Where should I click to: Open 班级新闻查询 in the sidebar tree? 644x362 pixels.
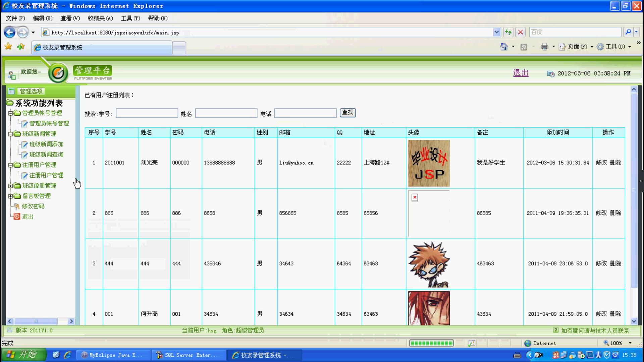pos(46,155)
